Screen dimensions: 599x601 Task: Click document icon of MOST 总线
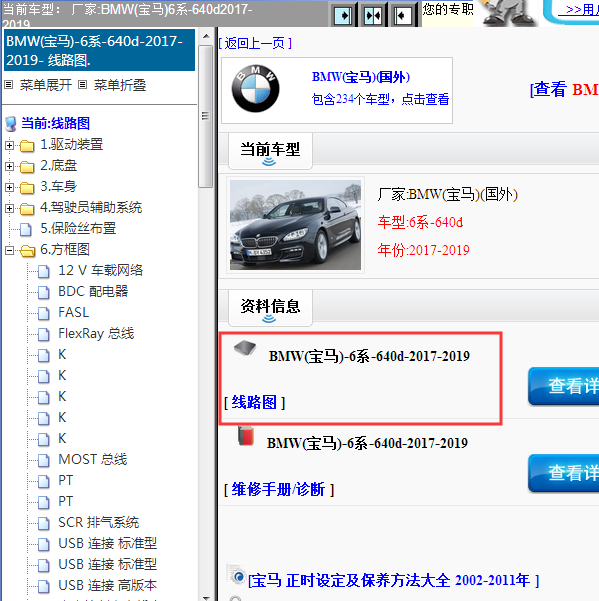click(44, 460)
